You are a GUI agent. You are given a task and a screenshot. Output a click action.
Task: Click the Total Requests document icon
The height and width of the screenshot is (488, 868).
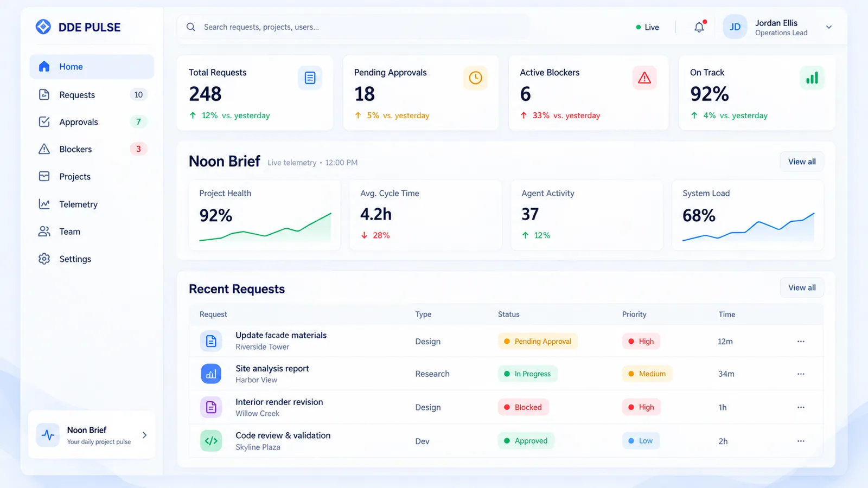(310, 78)
